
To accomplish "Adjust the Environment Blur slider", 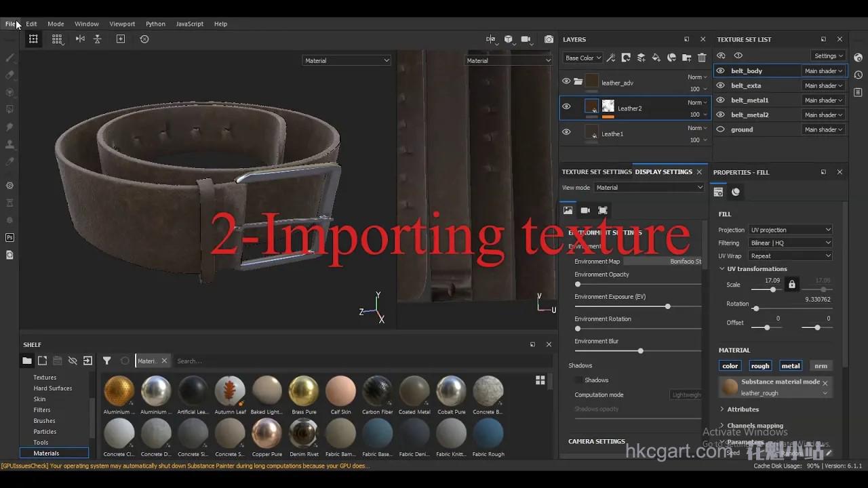I will (637, 351).
